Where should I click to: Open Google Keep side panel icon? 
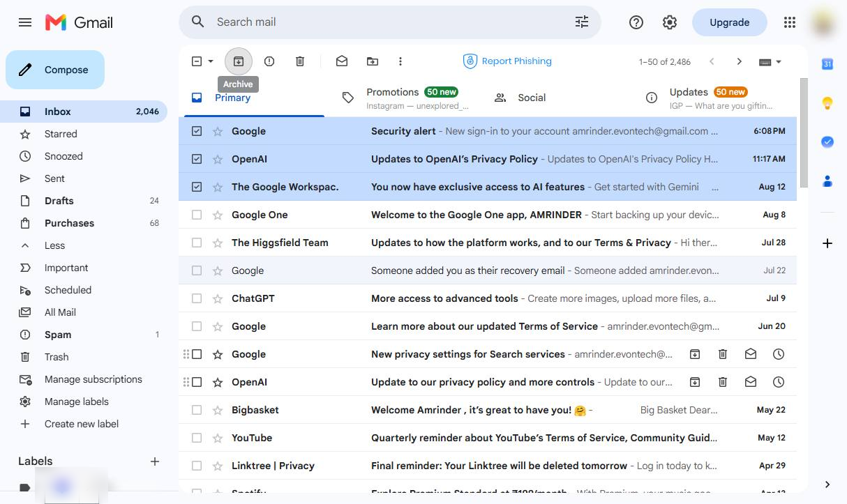[x=827, y=103]
